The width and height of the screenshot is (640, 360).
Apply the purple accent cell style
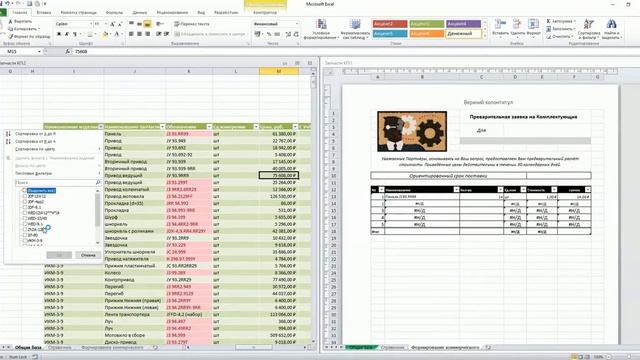pos(463,24)
